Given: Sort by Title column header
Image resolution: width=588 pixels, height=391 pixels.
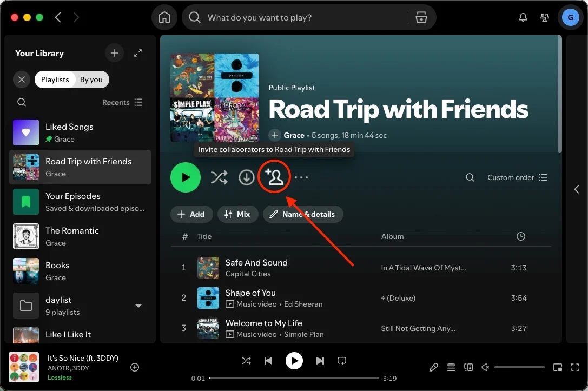Looking at the screenshot, I should click(204, 236).
